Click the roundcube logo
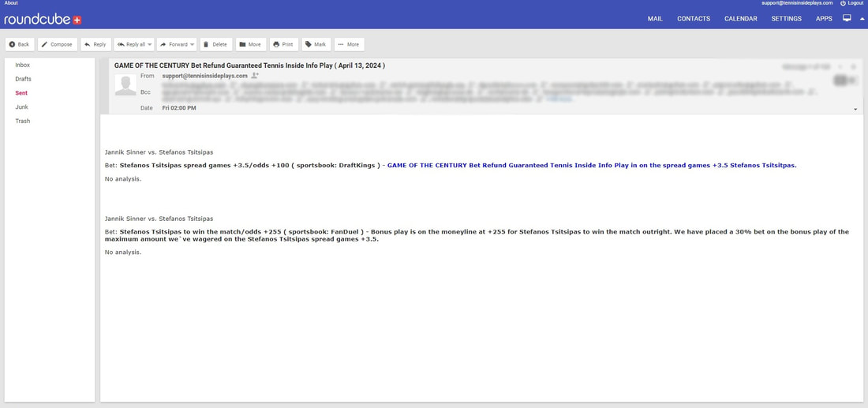 tap(43, 20)
